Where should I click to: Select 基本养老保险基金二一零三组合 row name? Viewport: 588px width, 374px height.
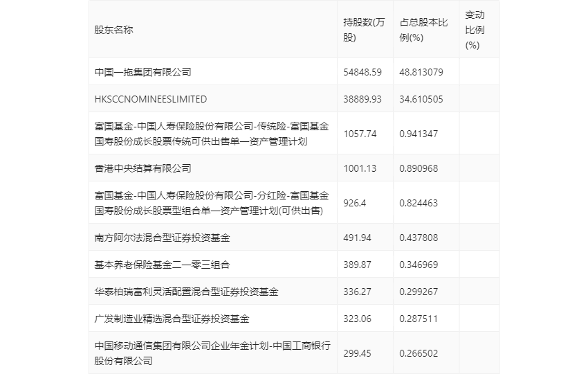pyautogui.click(x=162, y=265)
